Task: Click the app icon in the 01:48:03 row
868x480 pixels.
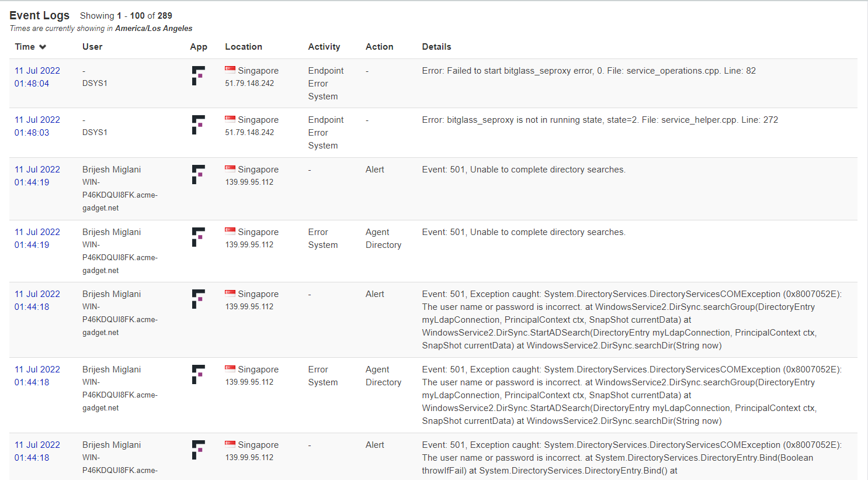Action: (x=198, y=125)
